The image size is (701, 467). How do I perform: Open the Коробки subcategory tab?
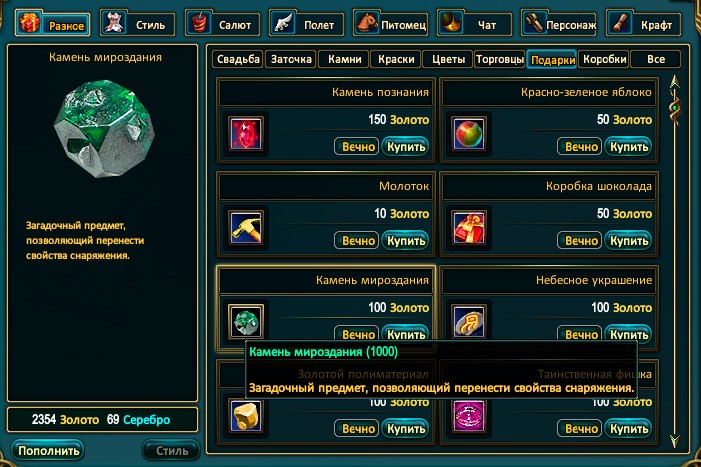pos(604,59)
